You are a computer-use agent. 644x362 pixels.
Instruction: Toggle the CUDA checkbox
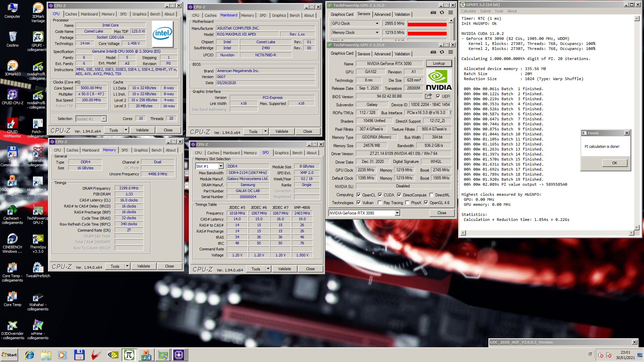(380, 195)
